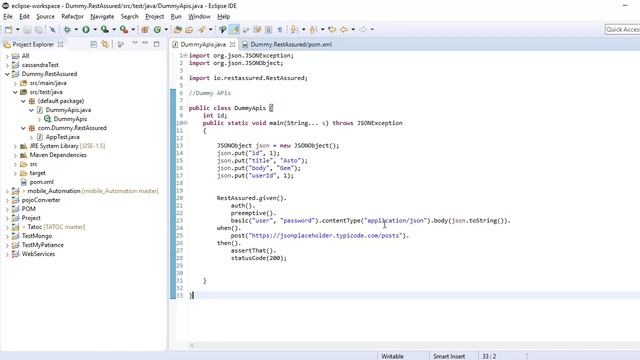Open the Back history dropdown arrow
Image resolution: width=640 pixels, height=360 pixels.
pos(353,29)
